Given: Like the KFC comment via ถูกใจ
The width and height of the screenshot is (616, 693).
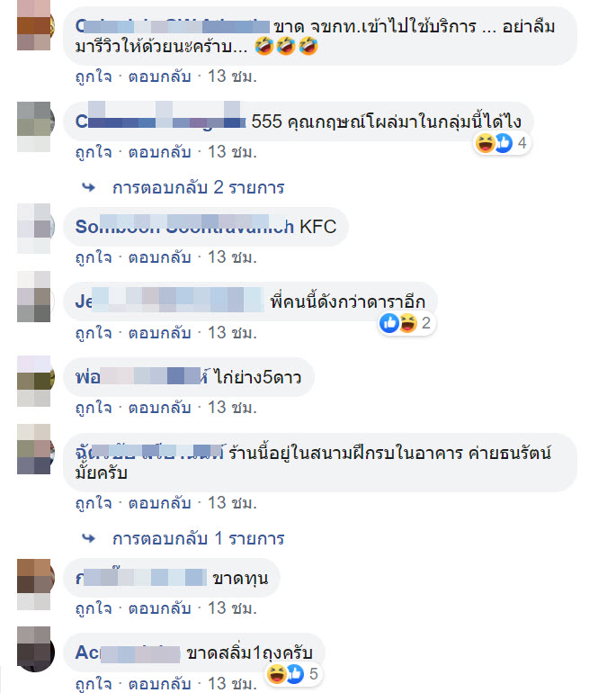Looking at the screenshot, I should (94, 257).
